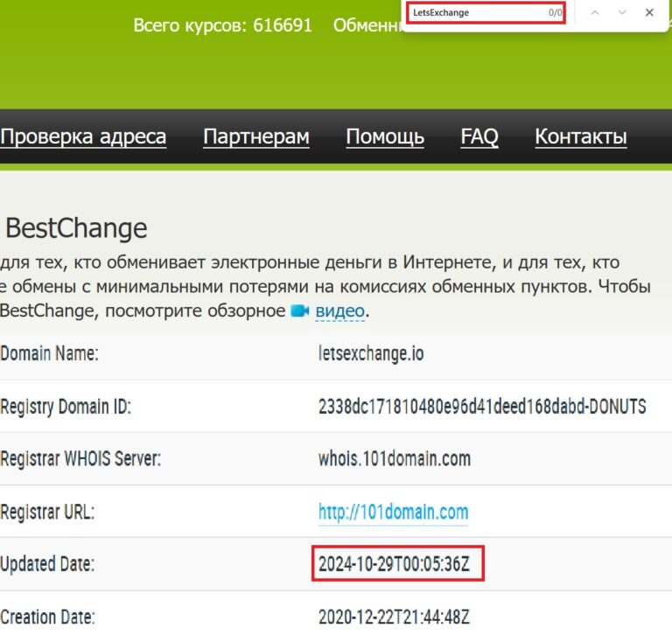
Task: Click the 0/0 match counter in find bar
Action: point(555,13)
